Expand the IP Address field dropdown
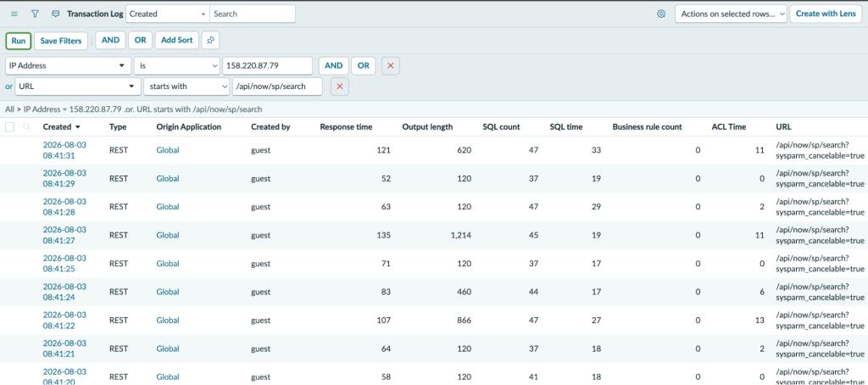This screenshot has width=868, height=385. (69, 65)
